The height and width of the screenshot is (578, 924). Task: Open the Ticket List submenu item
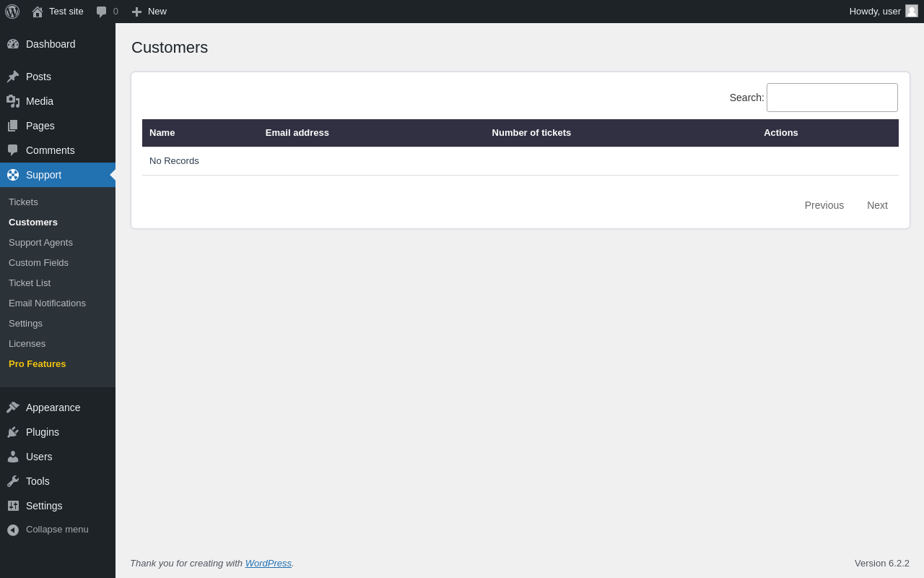pyautogui.click(x=30, y=283)
